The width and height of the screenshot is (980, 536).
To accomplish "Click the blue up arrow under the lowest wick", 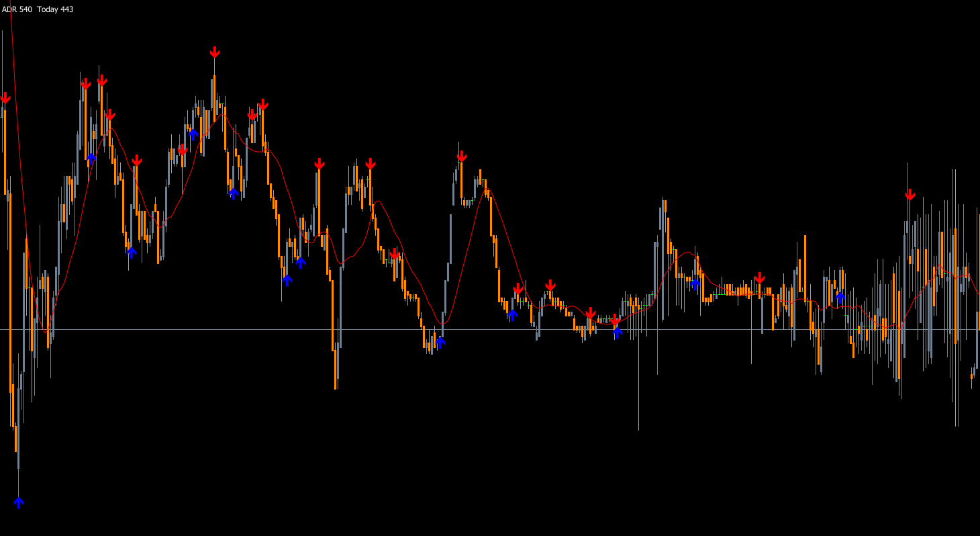I will click(x=19, y=502).
